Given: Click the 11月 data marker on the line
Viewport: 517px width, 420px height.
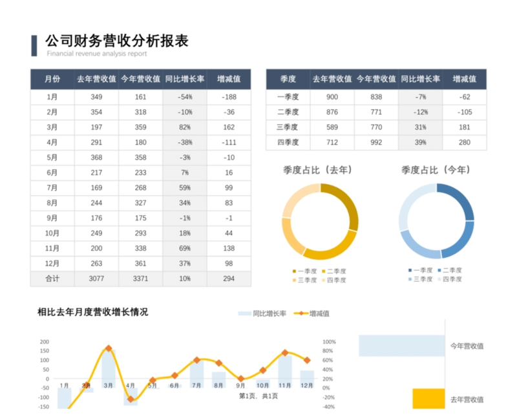Looking at the screenshot, I should 284,353.
